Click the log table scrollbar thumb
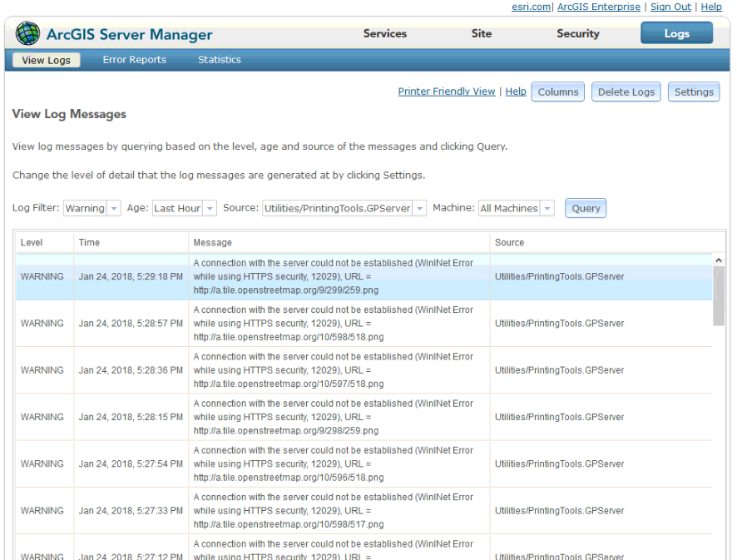This screenshot has height=560, width=737. point(719,295)
